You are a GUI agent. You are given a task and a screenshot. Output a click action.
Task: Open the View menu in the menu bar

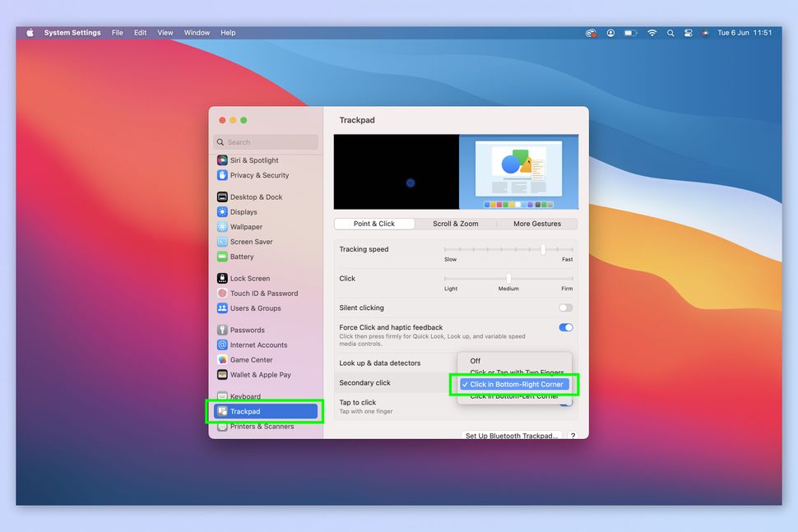point(165,33)
